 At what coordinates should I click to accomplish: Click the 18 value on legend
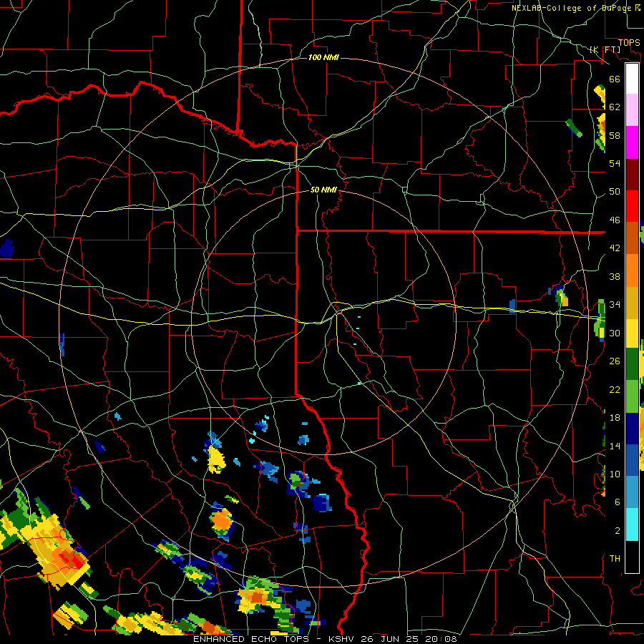(x=615, y=418)
